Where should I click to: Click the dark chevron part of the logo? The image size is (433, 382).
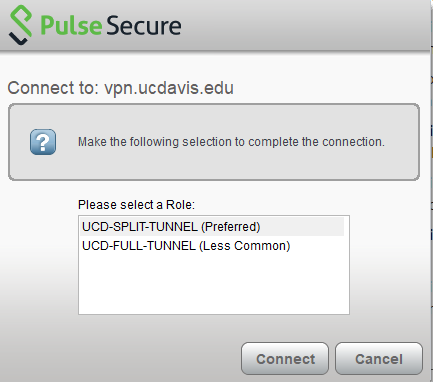(17, 39)
